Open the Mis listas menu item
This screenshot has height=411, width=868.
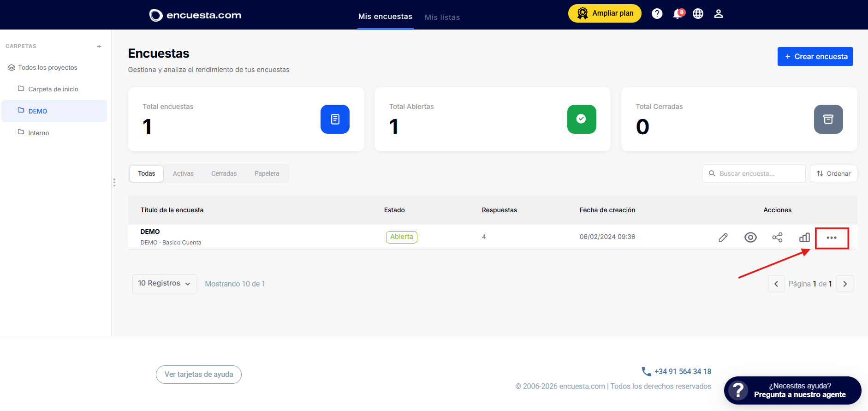coord(442,17)
